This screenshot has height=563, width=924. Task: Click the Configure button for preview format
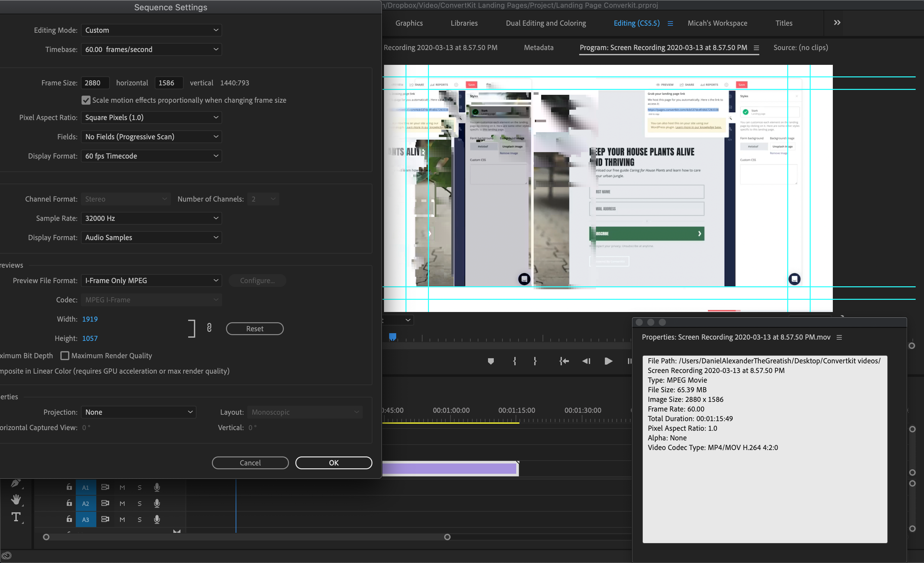pos(257,280)
